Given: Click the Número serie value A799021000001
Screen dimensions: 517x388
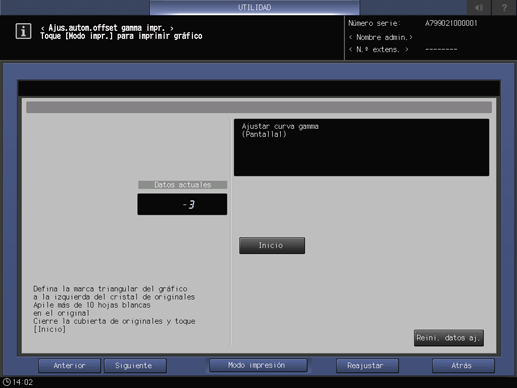Looking at the screenshot, I should [x=451, y=23].
